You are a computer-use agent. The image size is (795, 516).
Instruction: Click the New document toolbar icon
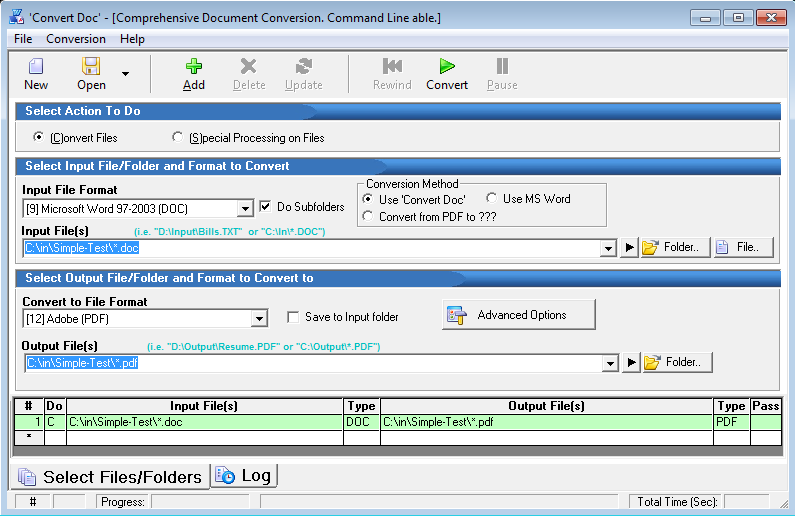click(36, 67)
